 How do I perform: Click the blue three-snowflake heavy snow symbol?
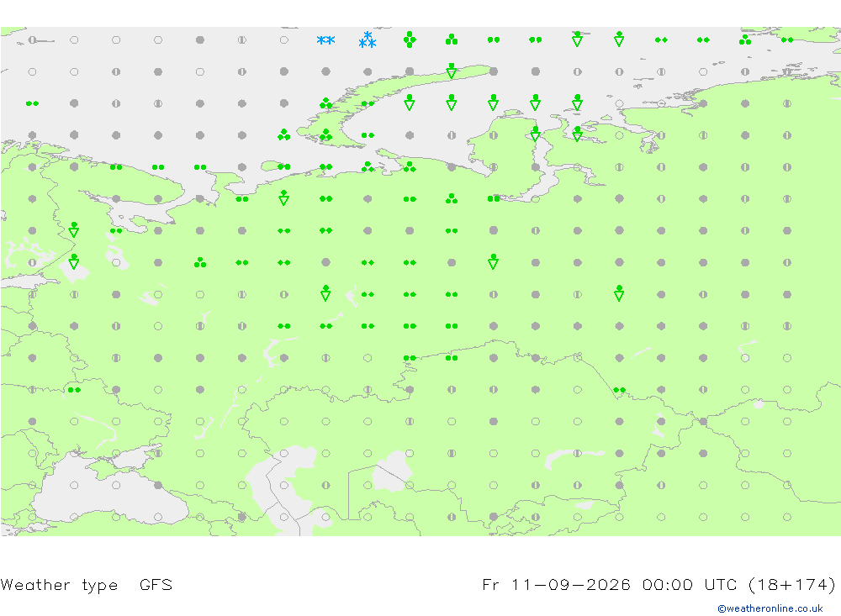pos(368,39)
